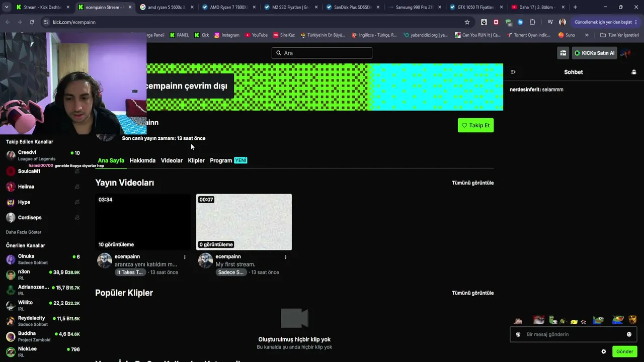The width and height of the screenshot is (644, 362).
Task: Switch to the GTX 1050 Ti Fiyatları browser tab
Action: click(476, 8)
